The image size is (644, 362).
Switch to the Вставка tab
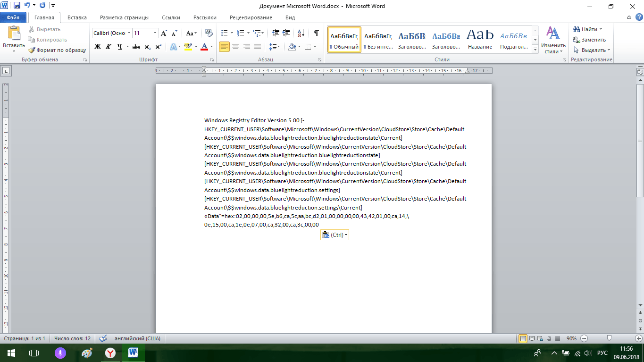click(77, 17)
